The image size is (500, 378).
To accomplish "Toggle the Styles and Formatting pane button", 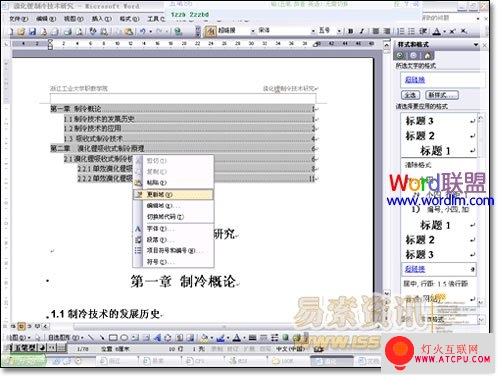I will click(211, 31).
